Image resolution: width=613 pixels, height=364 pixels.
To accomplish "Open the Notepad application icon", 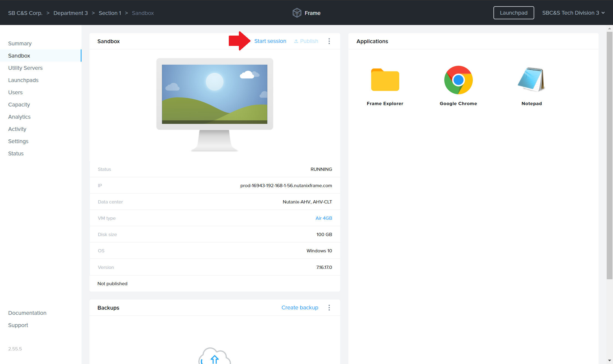I will (531, 79).
